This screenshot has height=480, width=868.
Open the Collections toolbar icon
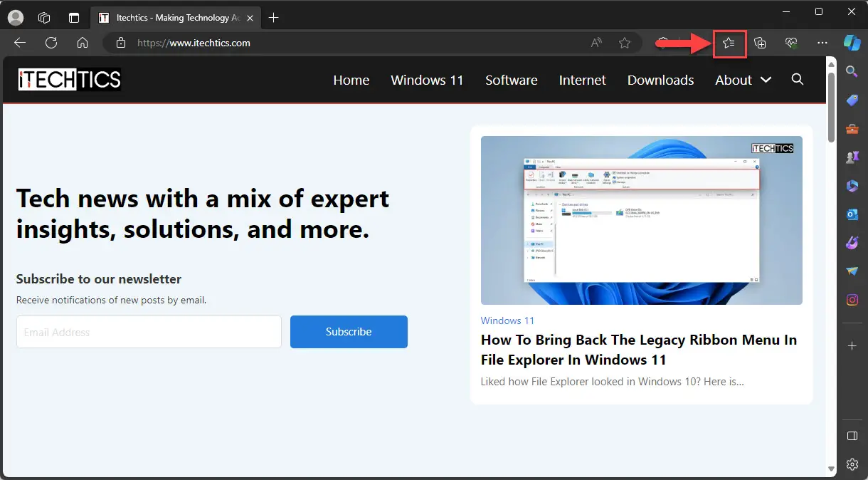tap(760, 43)
